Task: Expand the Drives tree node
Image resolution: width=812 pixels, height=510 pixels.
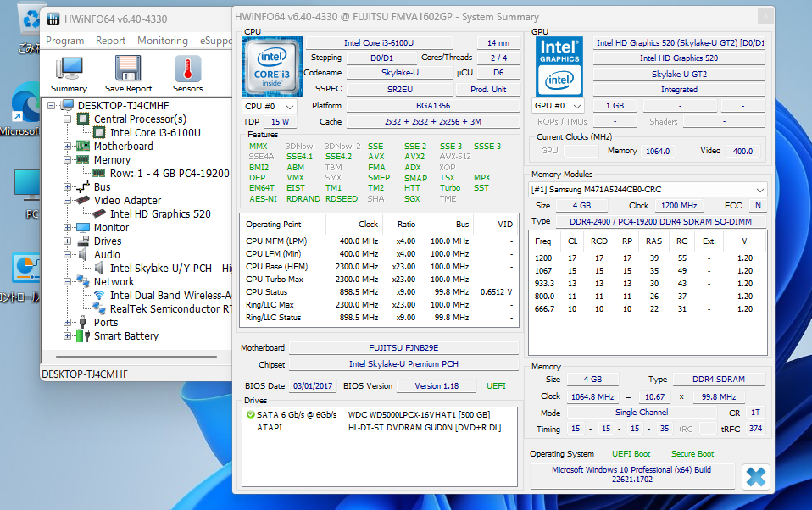Action: coord(67,241)
